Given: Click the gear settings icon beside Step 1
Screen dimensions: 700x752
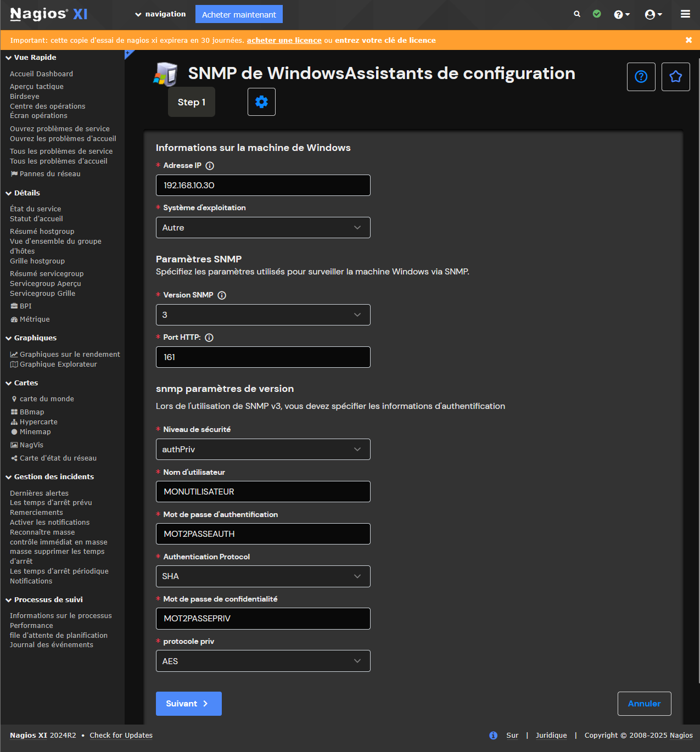Looking at the screenshot, I should (x=261, y=102).
